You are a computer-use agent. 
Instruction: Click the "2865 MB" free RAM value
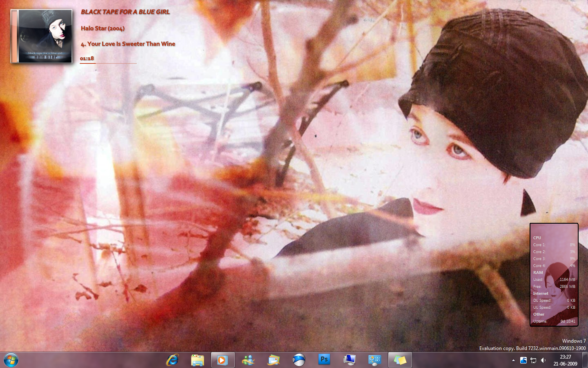tap(567, 286)
